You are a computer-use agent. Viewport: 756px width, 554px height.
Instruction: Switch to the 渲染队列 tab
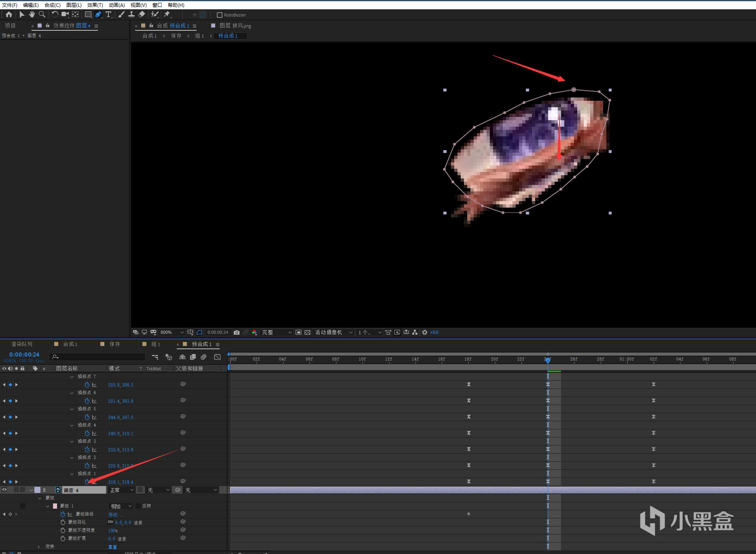[x=22, y=344]
